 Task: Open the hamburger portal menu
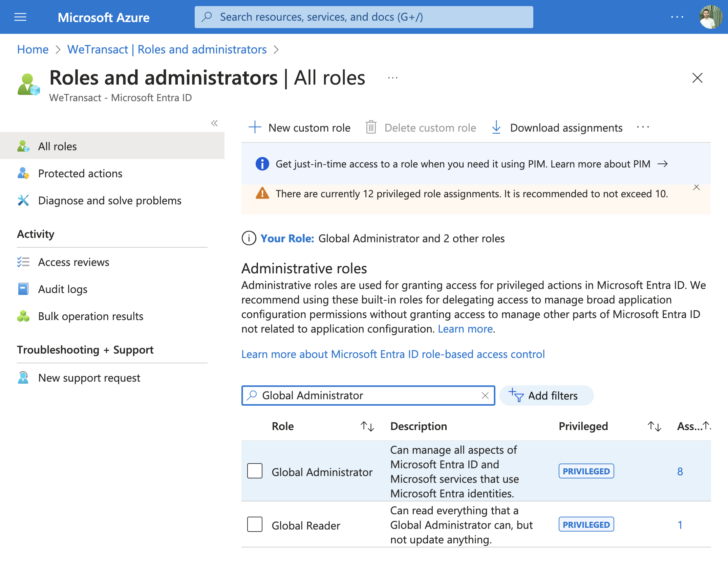tap(20, 17)
